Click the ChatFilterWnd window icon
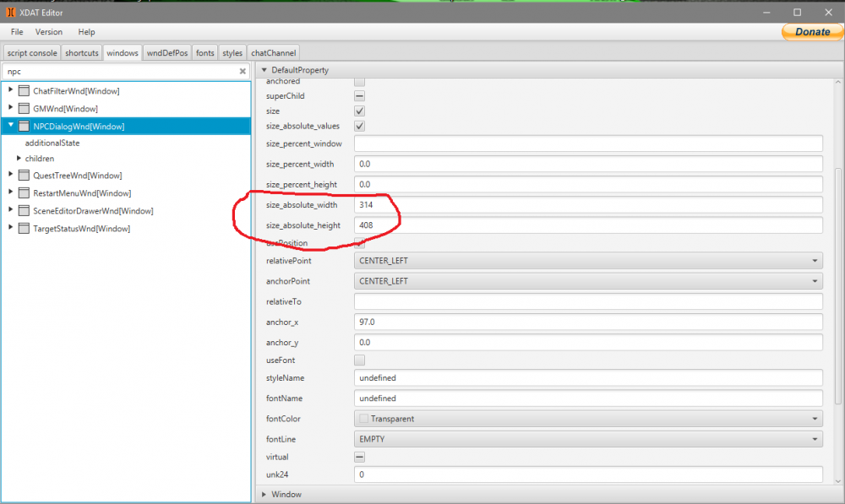The height and width of the screenshot is (504, 845). click(25, 91)
